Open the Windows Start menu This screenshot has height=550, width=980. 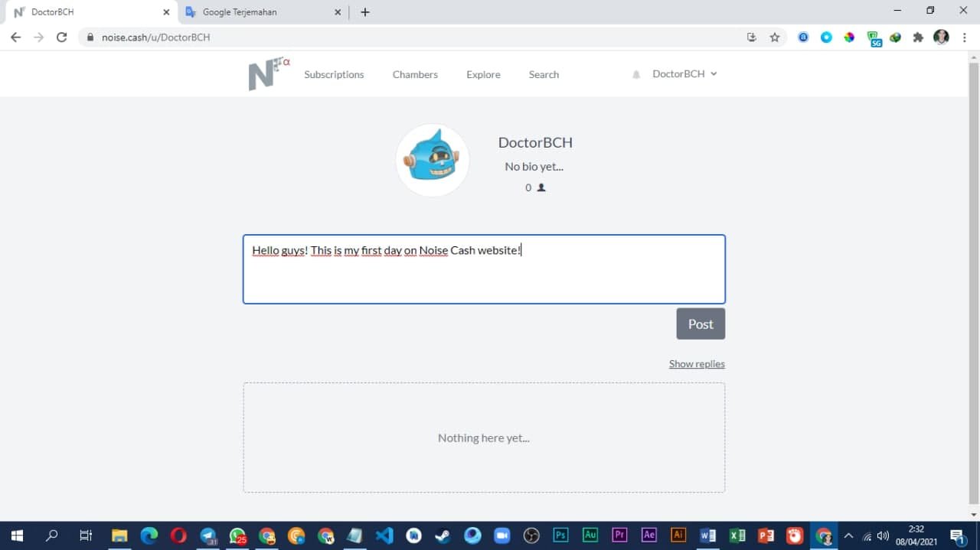(x=17, y=535)
